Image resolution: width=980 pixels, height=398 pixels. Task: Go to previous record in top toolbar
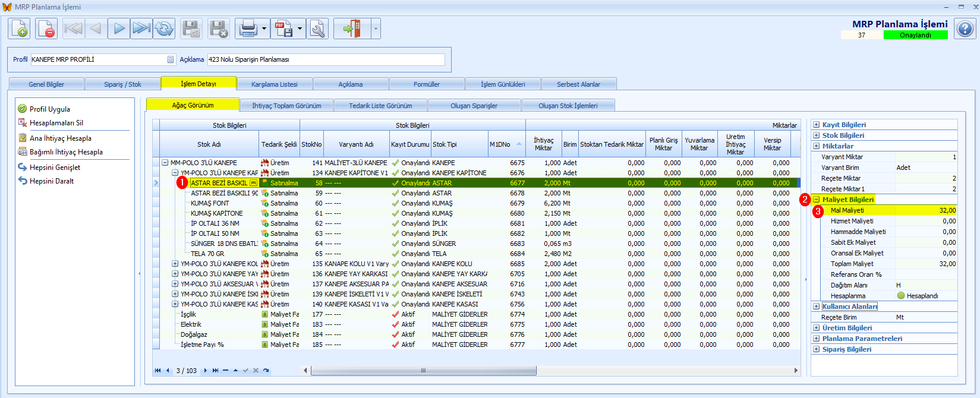[96, 29]
